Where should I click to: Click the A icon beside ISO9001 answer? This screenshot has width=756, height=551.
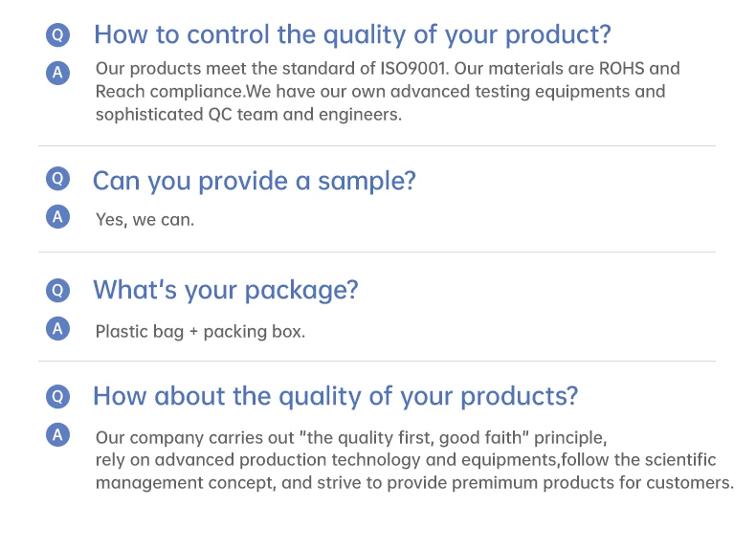(x=58, y=72)
